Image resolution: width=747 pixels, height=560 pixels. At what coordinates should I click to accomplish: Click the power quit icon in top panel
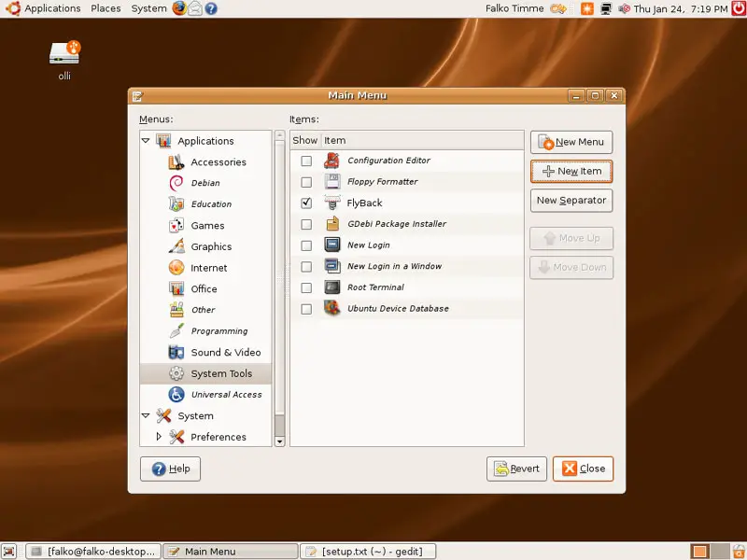tap(739, 8)
